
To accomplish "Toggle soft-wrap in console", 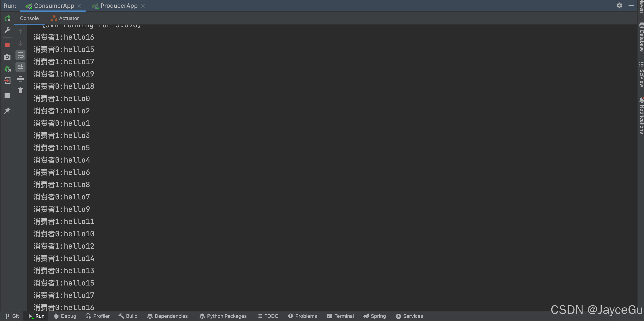I will [20, 55].
